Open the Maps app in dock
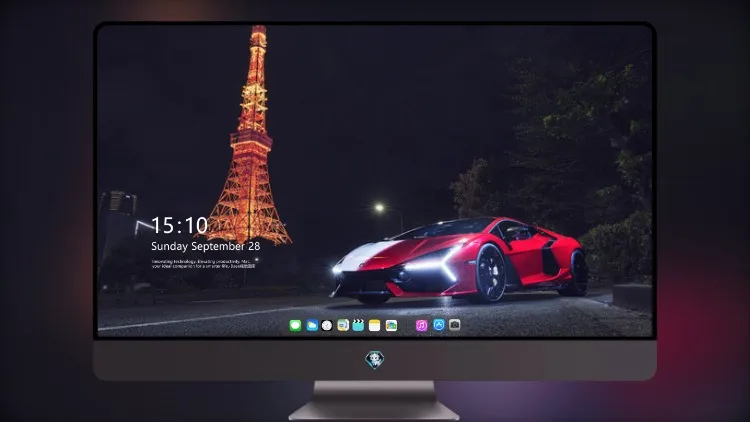Image resolution: width=750 pixels, height=422 pixels. 343,326
